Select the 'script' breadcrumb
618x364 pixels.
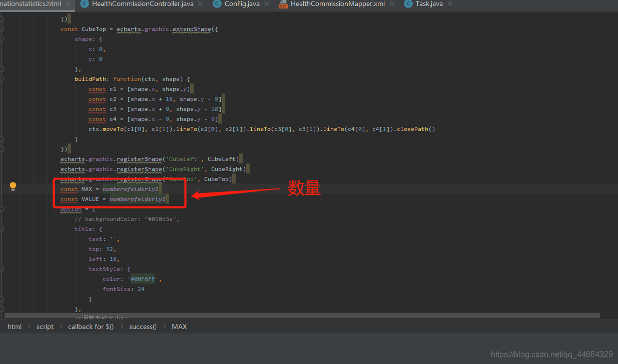click(x=45, y=326)
